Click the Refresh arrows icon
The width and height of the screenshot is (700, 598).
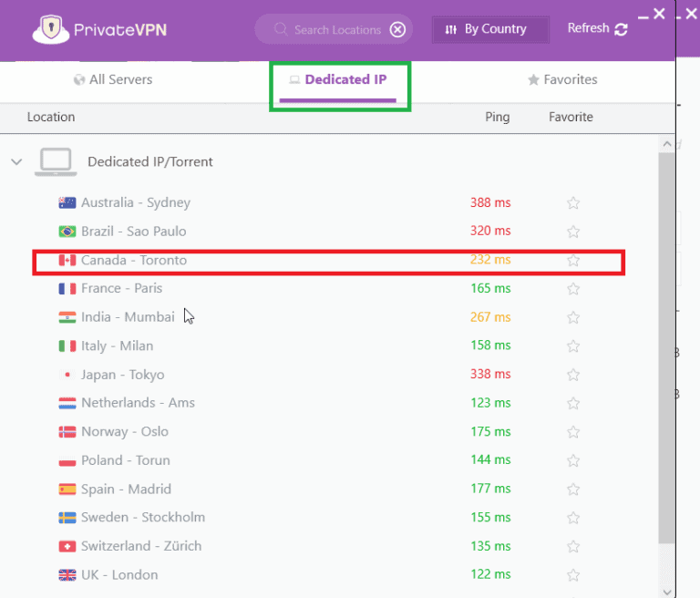(x=622, y=29)
